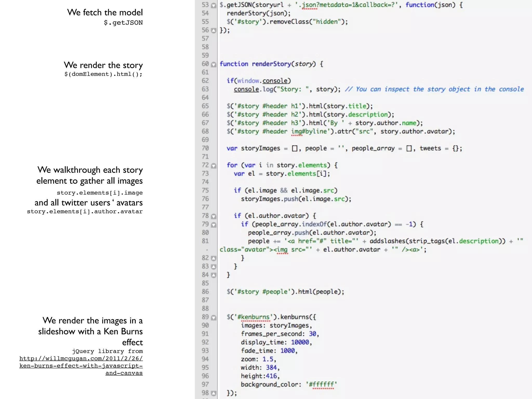This screenshot has width=532, height=399.
Task: Click 'jQuery library from' caption
Action: (x=108, y=351)
